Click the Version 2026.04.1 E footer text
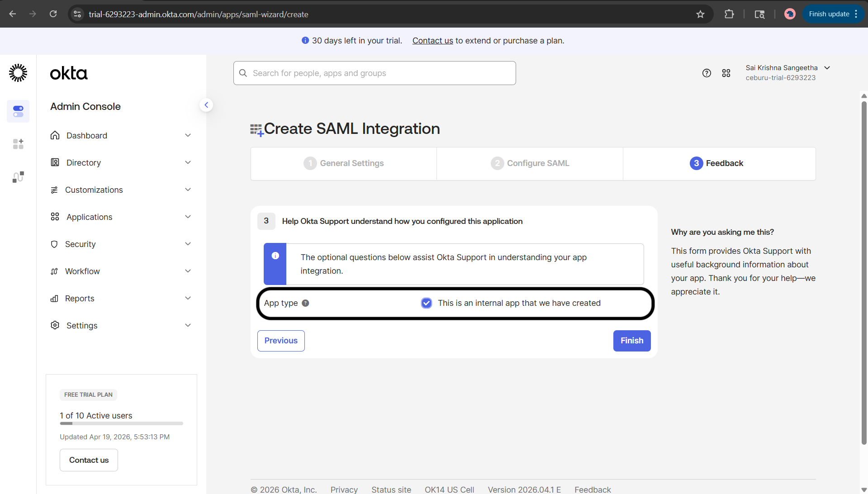Viewport: 868px width, 494px height. 524,489
